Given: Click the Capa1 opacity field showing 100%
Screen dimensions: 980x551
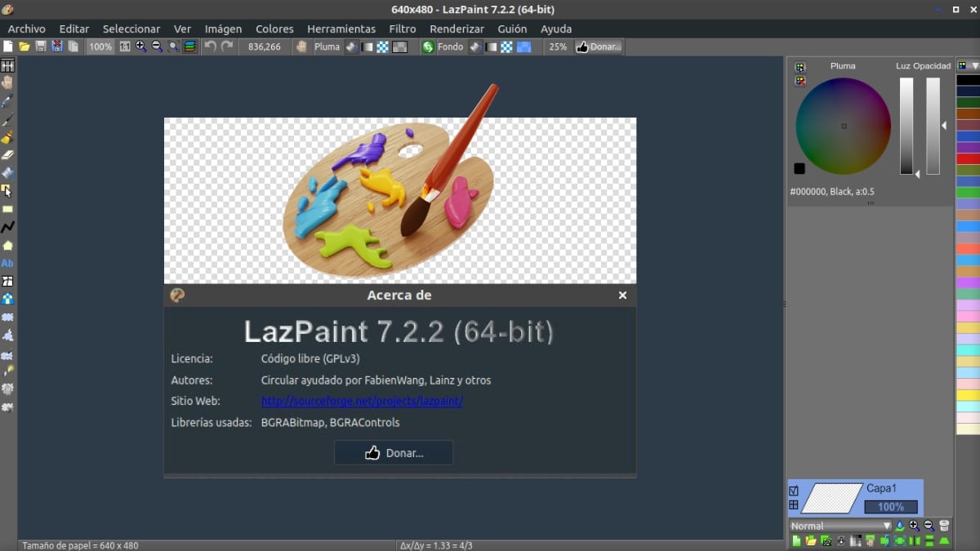Looking at the screenshot, I should pyautogui.click(x=890, y=506).
